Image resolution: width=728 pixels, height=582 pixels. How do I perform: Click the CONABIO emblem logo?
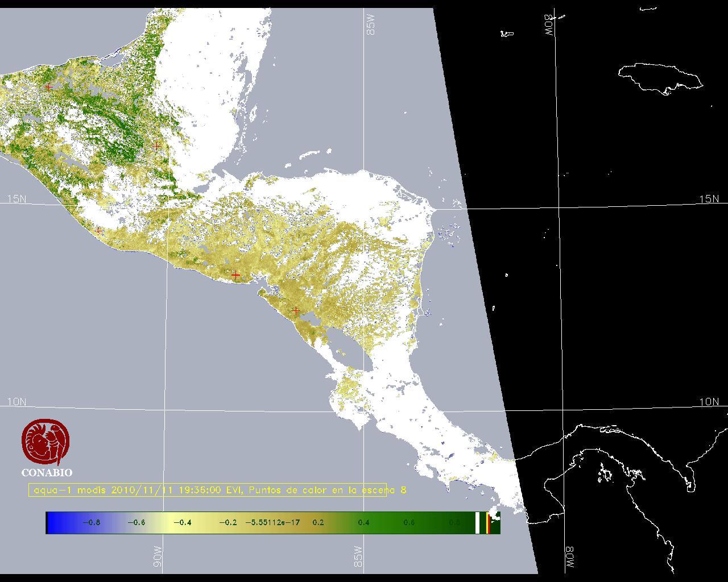(x=46, y=442)
